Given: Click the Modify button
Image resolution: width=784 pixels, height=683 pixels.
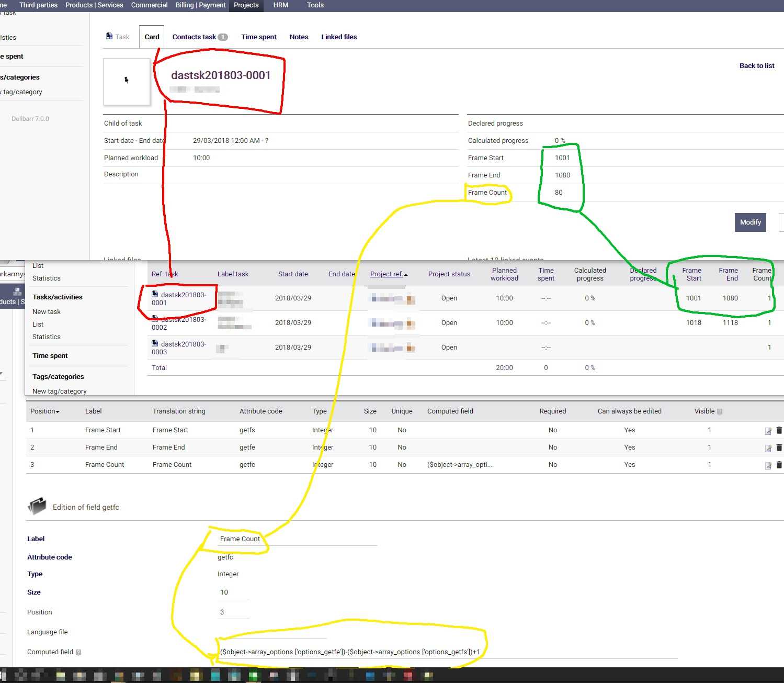Looking at the screenshot, I should pos(751,222).
